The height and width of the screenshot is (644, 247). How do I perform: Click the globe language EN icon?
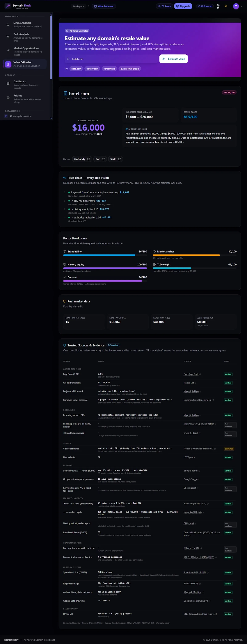218,6
